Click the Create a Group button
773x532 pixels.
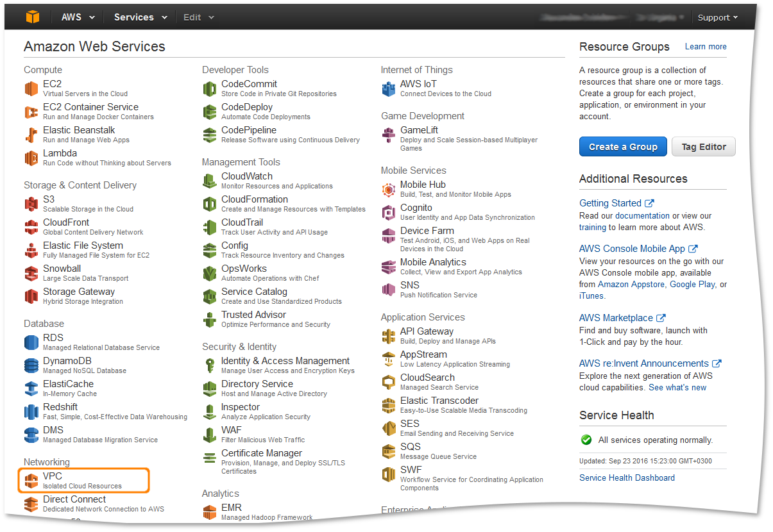[622, 146]
